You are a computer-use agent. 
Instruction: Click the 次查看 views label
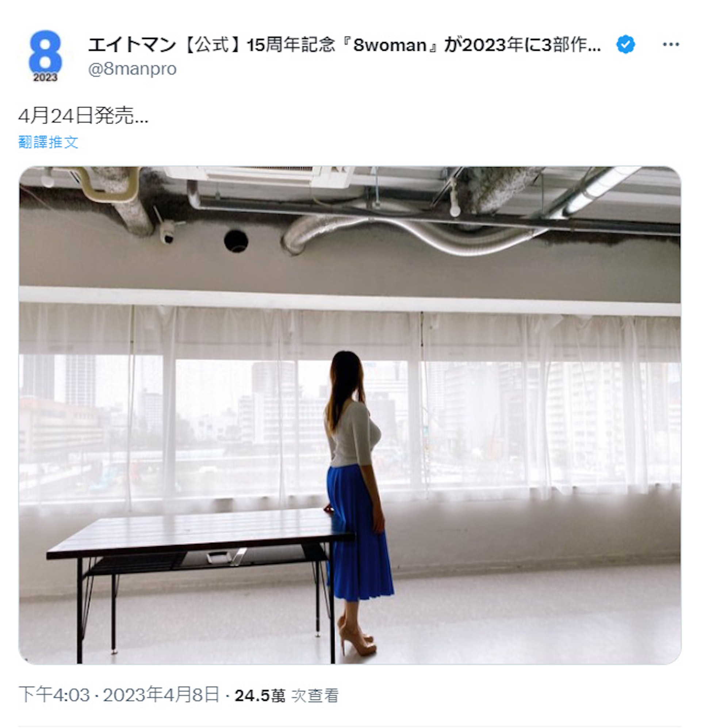click(x=315, y=695)
